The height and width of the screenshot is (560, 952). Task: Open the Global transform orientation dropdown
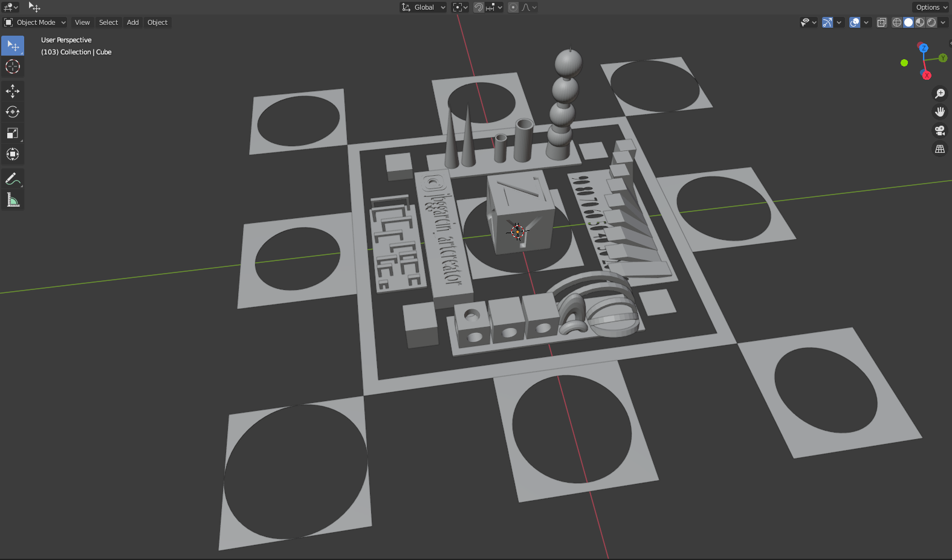[423, 7]
